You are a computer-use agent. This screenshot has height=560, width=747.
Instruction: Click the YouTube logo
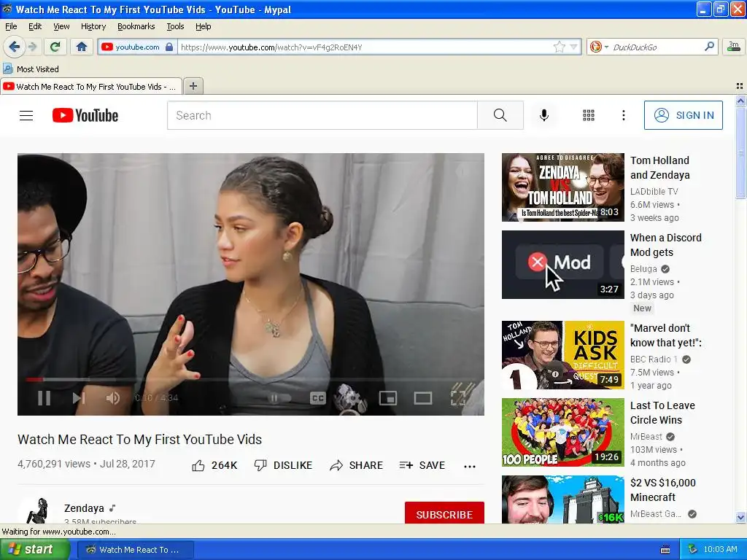(x=85, y=115)
